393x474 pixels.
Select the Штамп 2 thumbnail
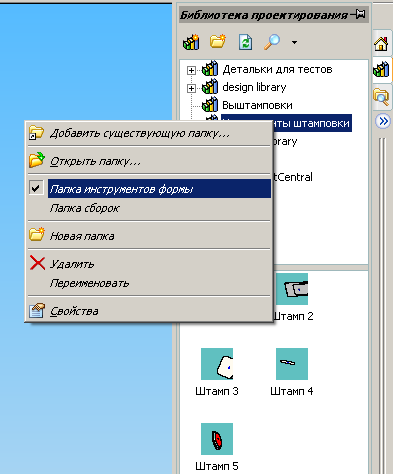[x=292, y=289]
